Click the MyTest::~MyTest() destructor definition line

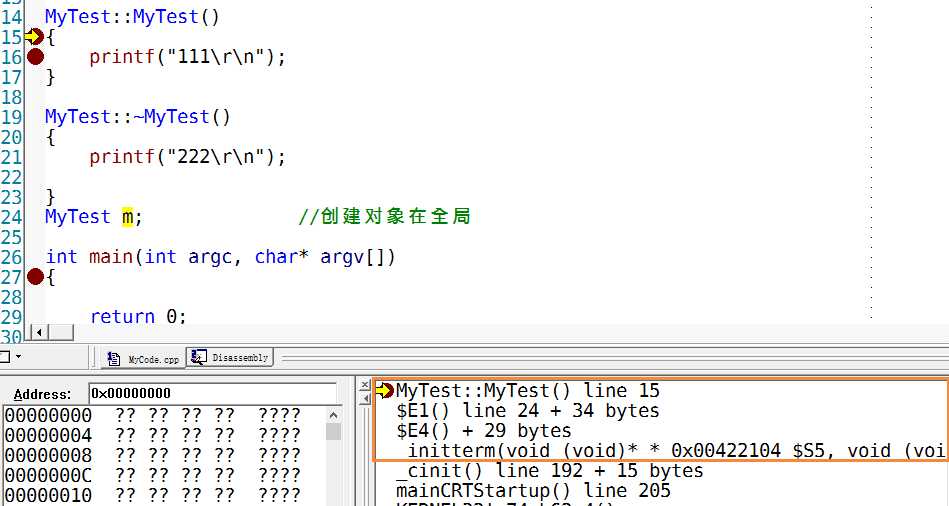coord(137,117)
